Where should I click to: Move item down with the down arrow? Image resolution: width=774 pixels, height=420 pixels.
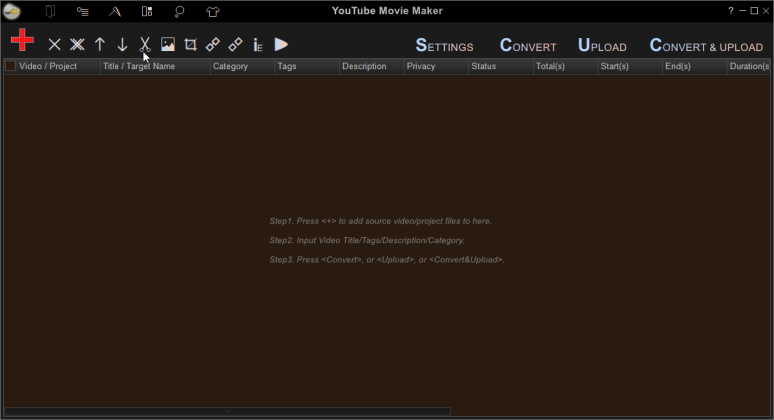click(x=122, y=45)
